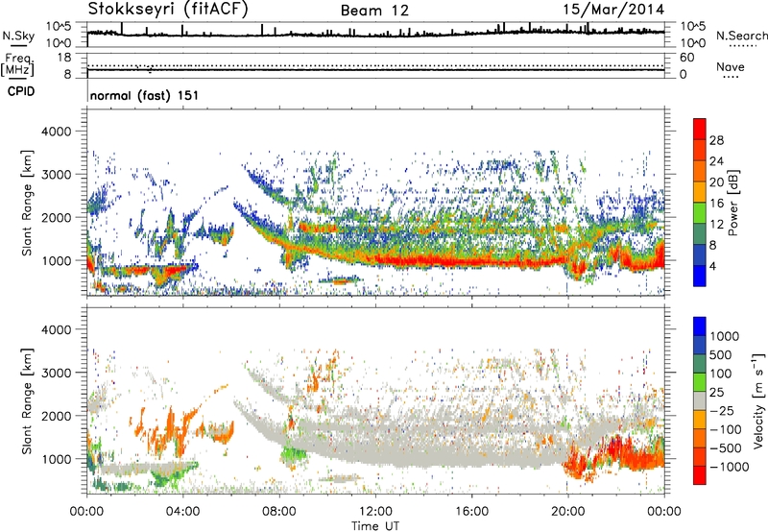Click the 'Nave' legend label
Image resolution: width=768 pixels, height=532 pixels.
coord(731,66)
